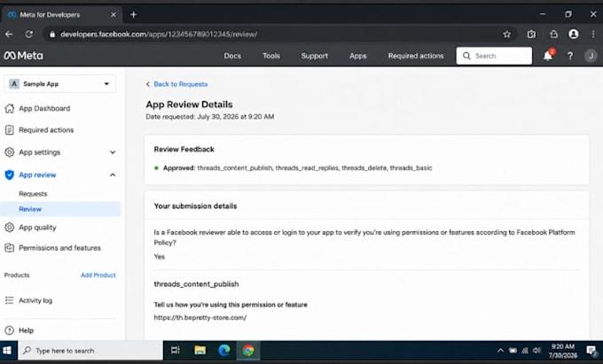Click the Meta search field
The width and height of the screenshot is (603, 364).
494,56
